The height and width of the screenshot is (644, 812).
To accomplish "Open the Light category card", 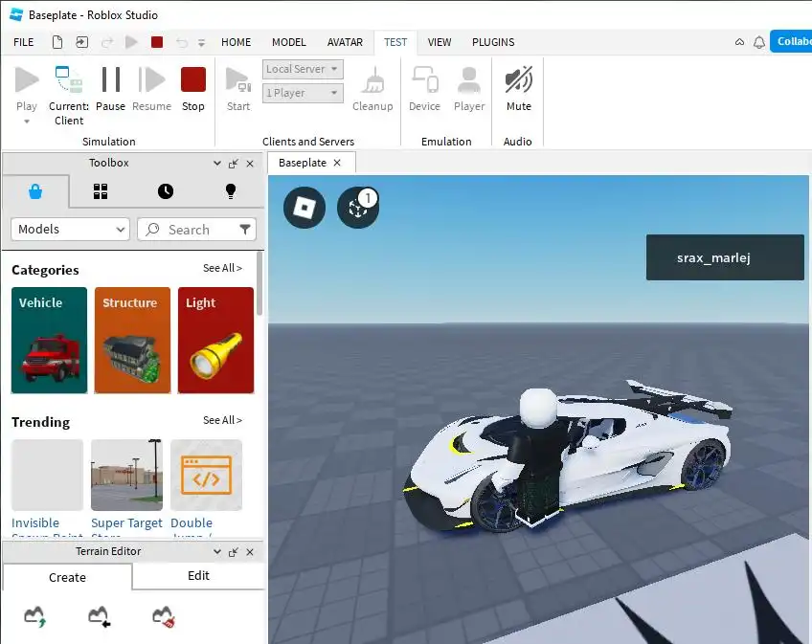I will 216,340.
